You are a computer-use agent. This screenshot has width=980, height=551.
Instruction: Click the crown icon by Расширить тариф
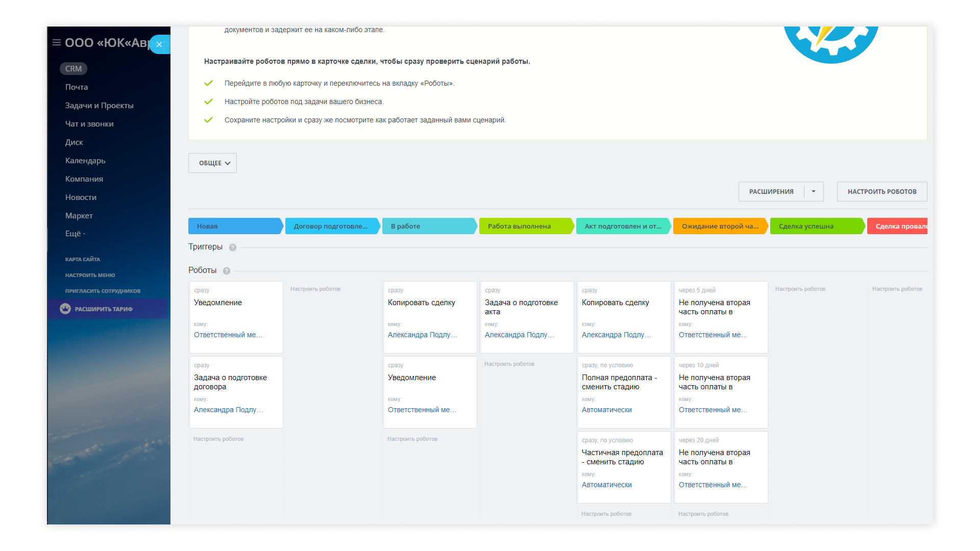point(65,309)
